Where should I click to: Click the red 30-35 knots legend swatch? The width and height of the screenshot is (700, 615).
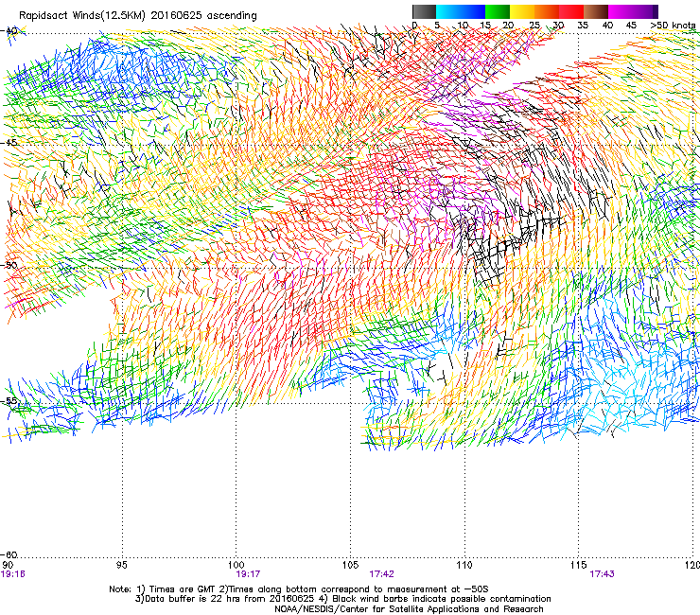(x=571, y=11)
